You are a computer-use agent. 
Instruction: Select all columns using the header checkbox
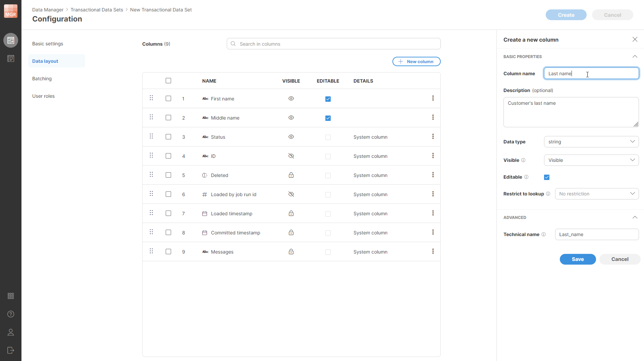168,81
